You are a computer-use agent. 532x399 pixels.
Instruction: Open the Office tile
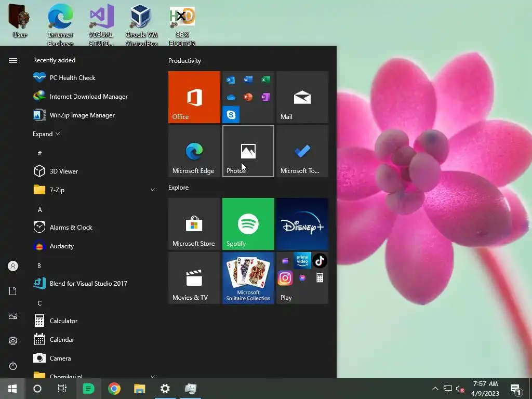tap(194, 97)
